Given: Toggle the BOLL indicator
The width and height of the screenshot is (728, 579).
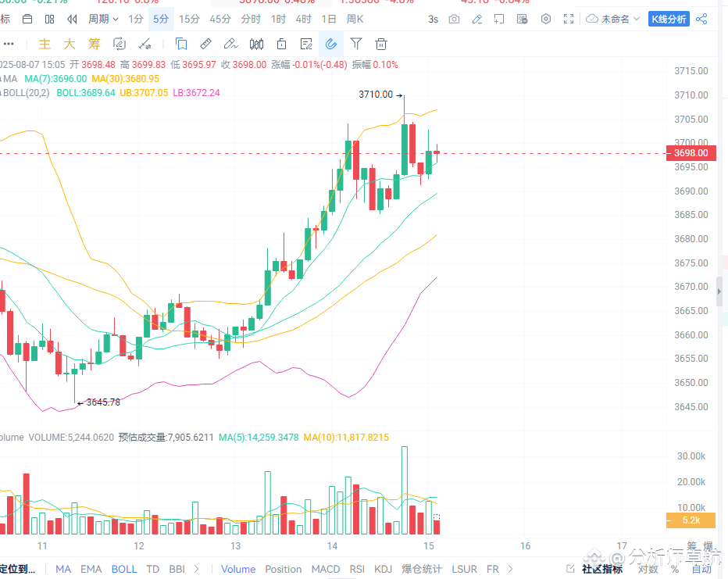Looking at the screenshot, I should (x=124, y=569).
